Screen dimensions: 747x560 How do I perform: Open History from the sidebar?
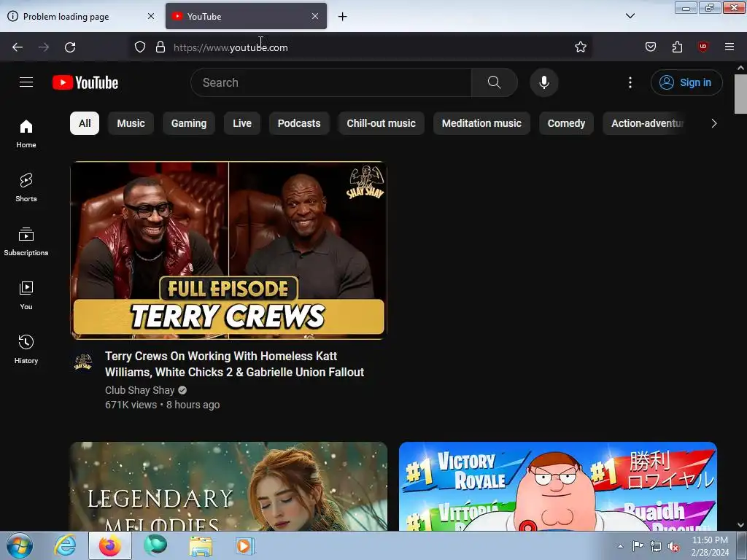[26, 349]
